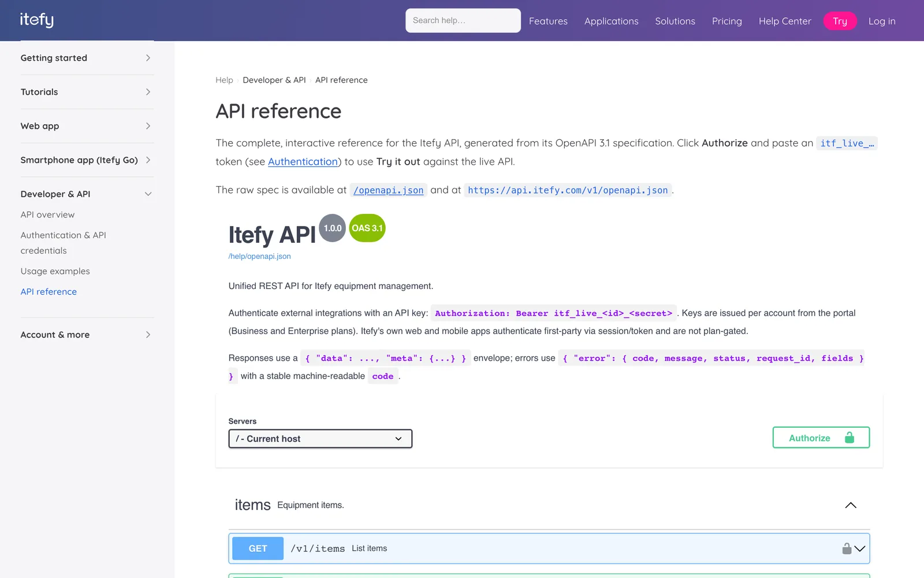Open Usage examples sidebar page

(55, 271)
